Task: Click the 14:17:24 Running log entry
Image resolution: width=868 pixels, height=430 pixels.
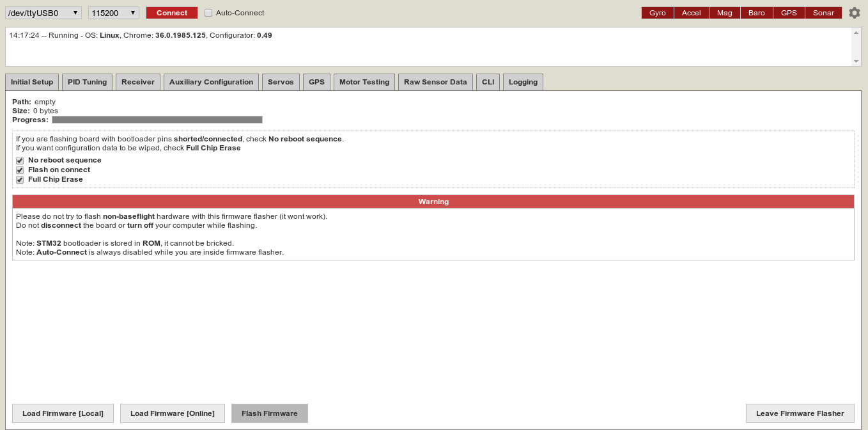Action: (x=141, y=35)
